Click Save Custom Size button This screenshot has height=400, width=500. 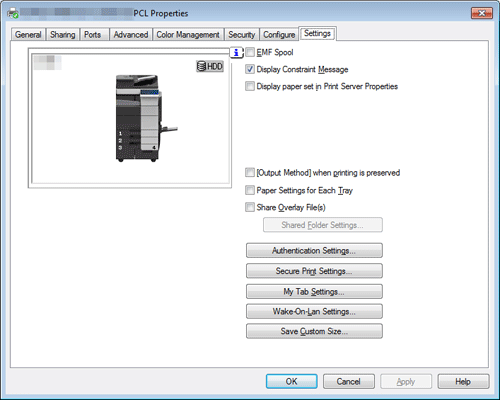(x=314, y=331)
